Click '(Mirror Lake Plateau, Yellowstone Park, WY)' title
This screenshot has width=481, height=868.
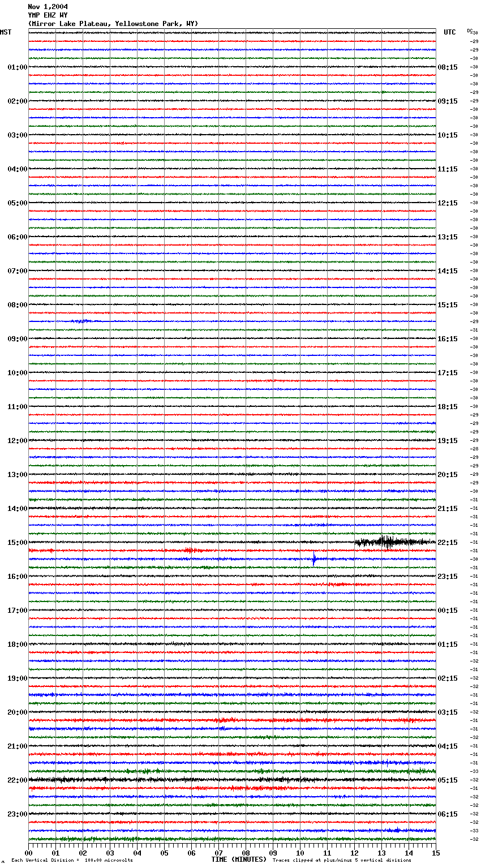113,24
